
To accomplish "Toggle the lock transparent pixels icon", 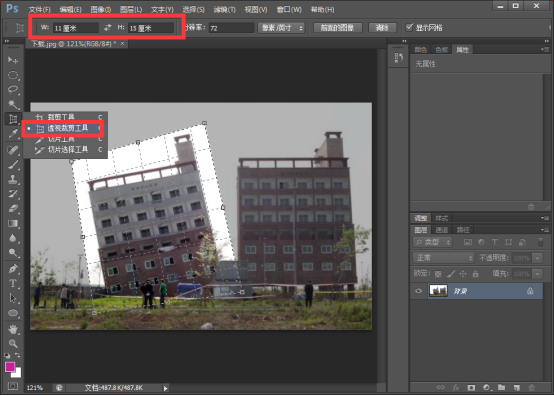I will point(438,274).
